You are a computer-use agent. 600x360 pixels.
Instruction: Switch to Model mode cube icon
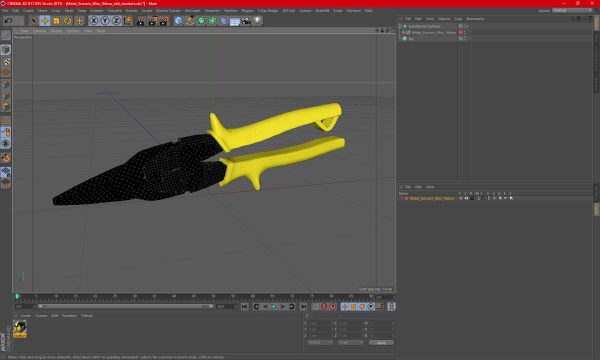(6, 50)
